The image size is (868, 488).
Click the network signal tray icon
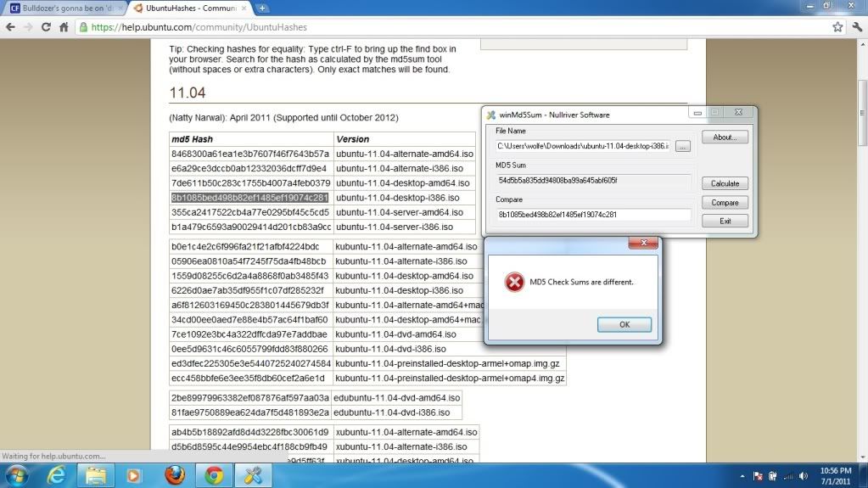coord(788,476)
